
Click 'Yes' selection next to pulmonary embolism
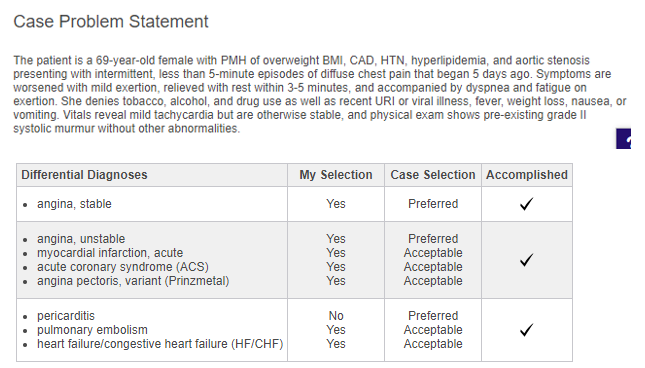(x=336, y=330)
